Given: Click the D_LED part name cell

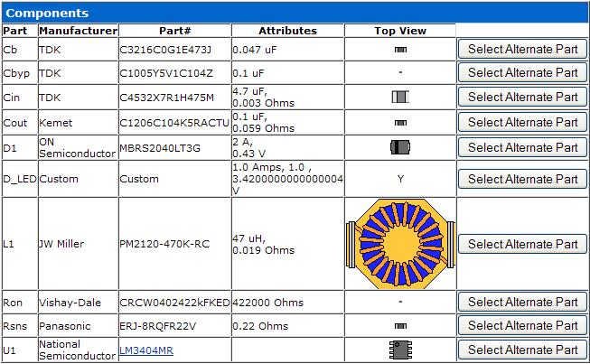Looking at the screenshot, I should [20, 179].
